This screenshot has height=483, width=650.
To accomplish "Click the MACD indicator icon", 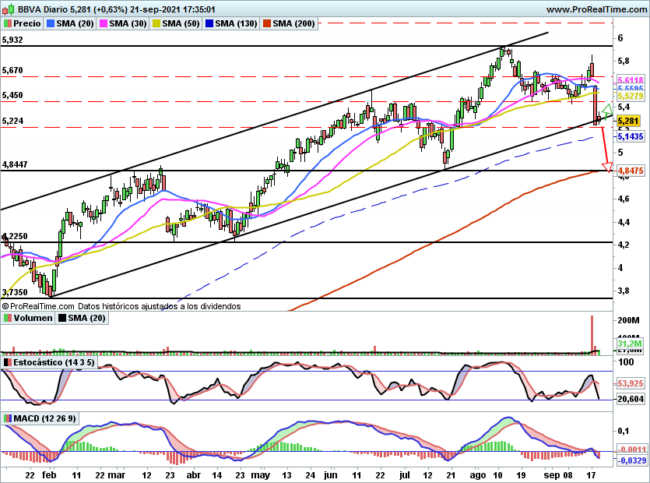I will (x=7, y=418).
